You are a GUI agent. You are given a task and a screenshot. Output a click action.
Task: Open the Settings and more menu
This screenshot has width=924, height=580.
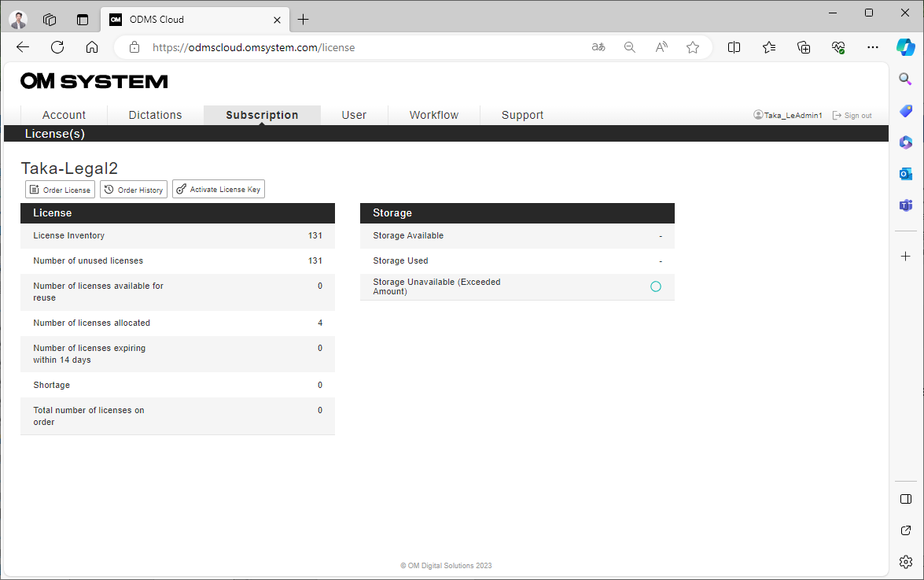tap(873, 47)
